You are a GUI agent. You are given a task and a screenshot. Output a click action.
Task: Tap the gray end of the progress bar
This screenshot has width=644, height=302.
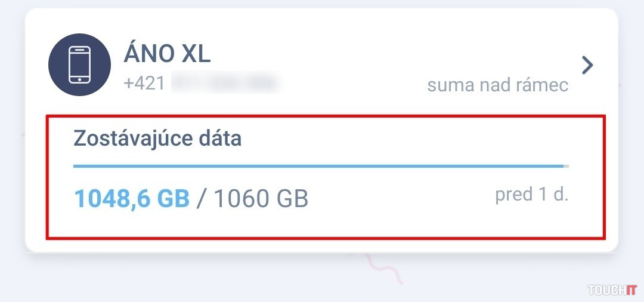click(x=566, y=166)
